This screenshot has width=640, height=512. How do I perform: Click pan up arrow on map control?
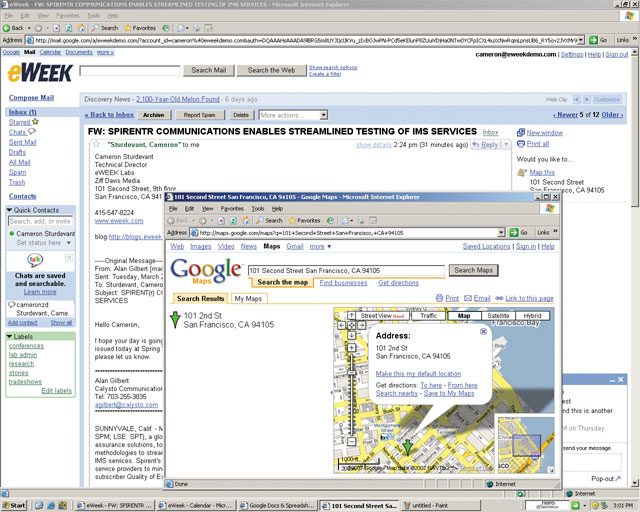click(351, 316)
